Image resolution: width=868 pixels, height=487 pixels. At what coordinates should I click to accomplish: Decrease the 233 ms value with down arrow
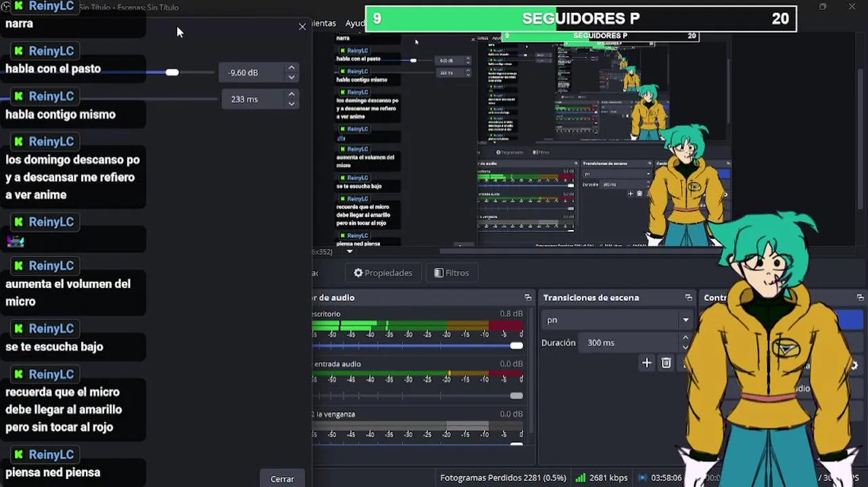click(291, 103)
